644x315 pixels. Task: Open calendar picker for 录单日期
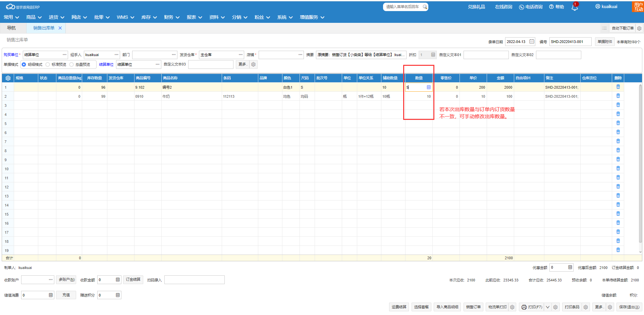tap(532, 42)
